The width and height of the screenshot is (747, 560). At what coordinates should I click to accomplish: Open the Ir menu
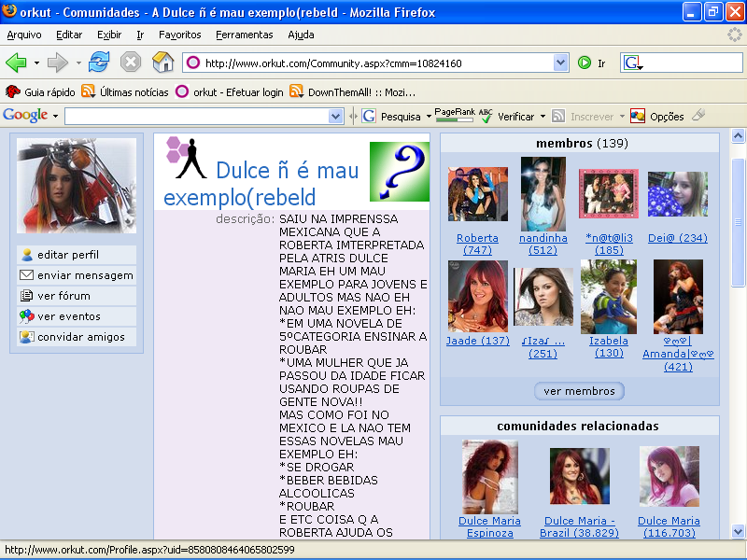140,35
